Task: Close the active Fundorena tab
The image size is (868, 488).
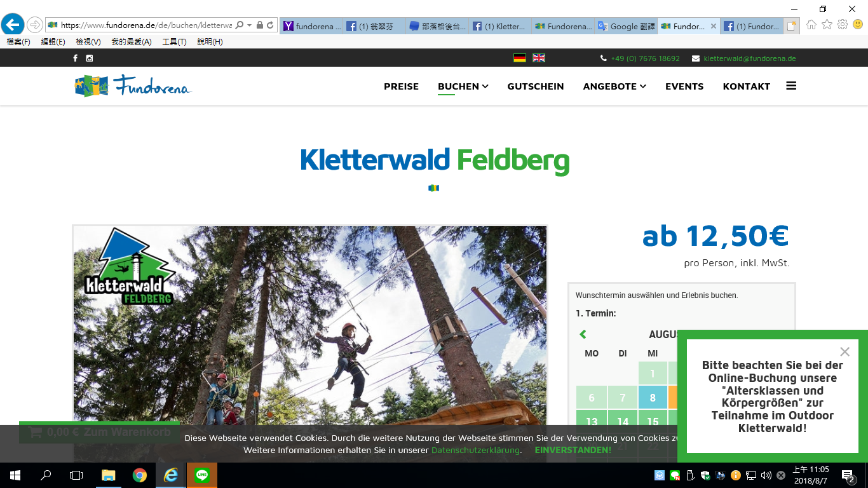Action: [x=714, y=26]
